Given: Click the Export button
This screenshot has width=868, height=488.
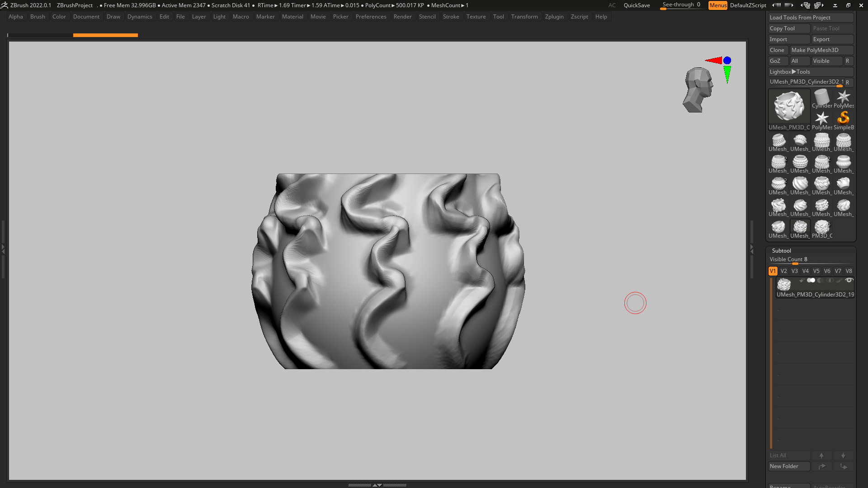Looking at the screenshot, I should (832, 39).
